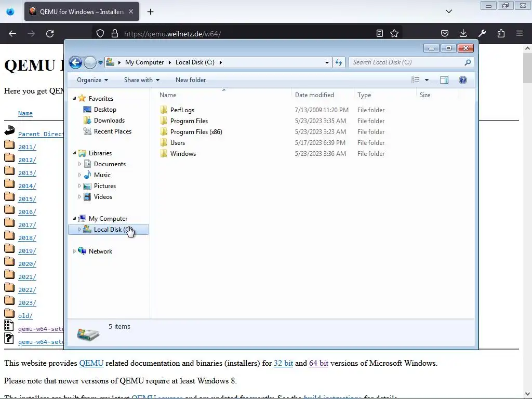Select the Program Files folder
Viewport: 532px width, 399px height.
pos(189,121)
